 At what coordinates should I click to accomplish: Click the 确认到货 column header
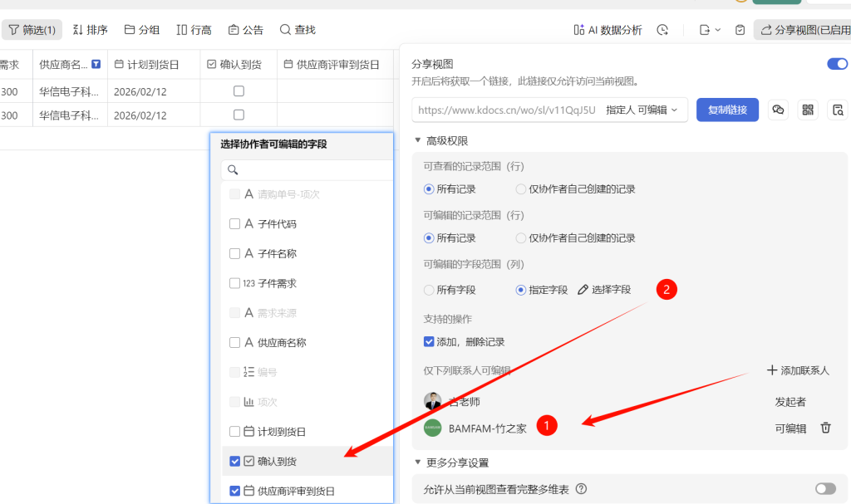[x=239, y=65]
